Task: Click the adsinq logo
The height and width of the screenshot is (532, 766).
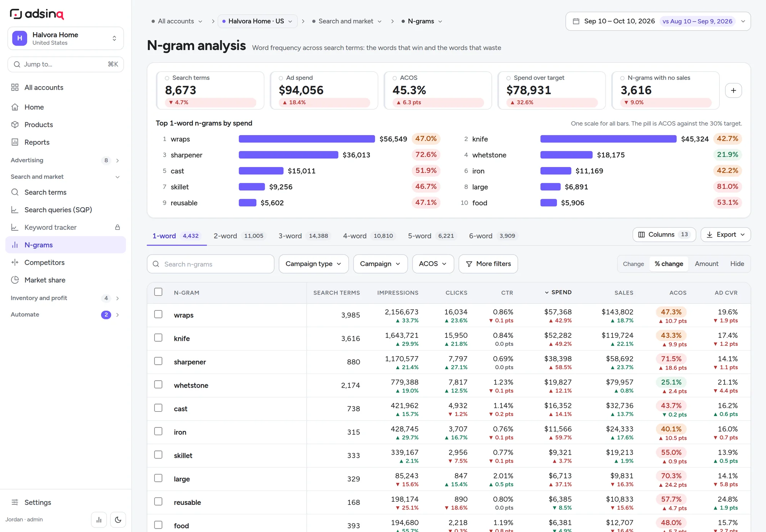Action: pos(37,14)
